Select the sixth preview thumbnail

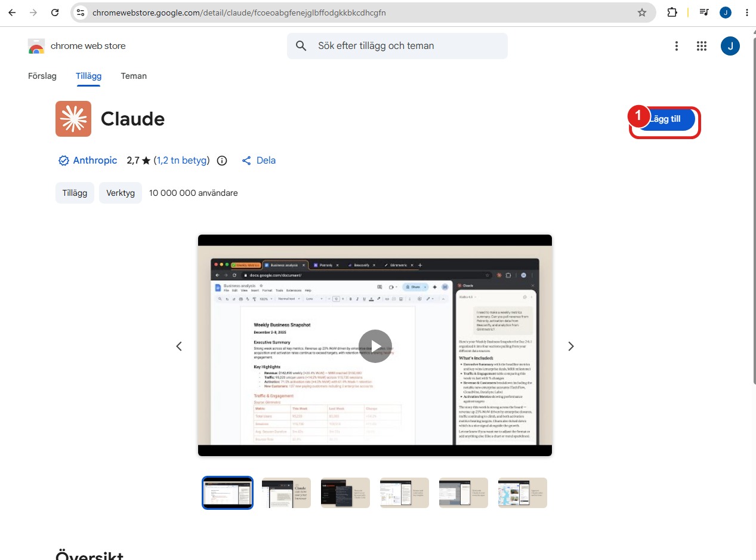point(523,493)
